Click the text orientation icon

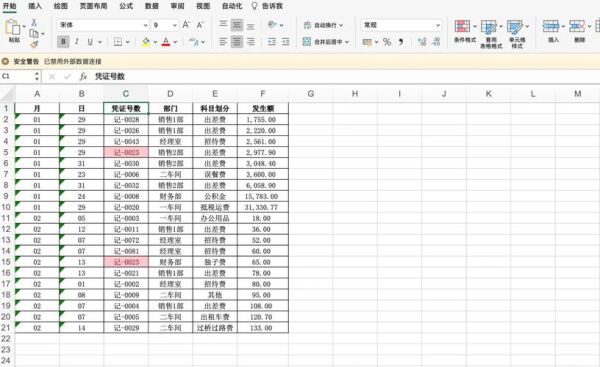272,25
